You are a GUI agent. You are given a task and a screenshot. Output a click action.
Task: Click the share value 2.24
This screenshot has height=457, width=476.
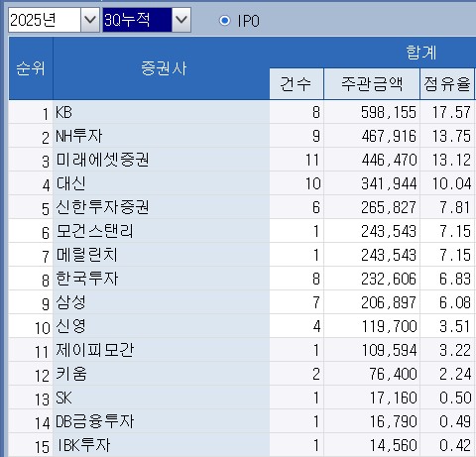click(455, 374)
